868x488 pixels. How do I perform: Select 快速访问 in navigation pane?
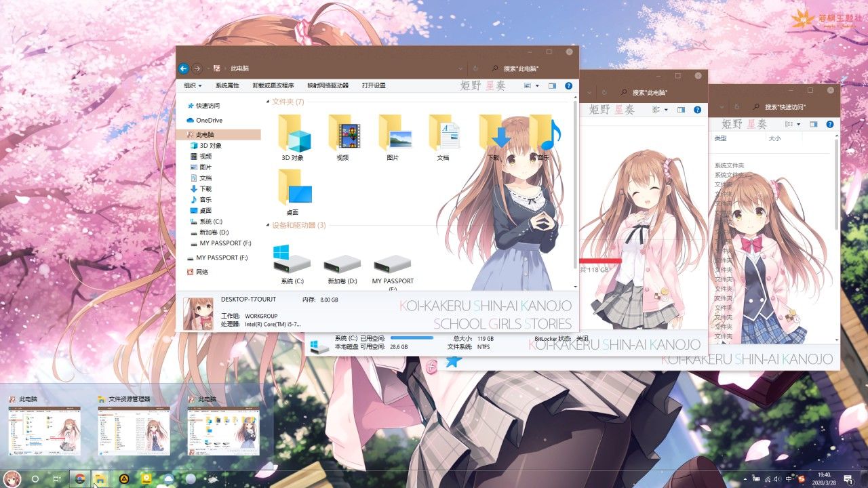pyautogui.click(x=203, y=106)
